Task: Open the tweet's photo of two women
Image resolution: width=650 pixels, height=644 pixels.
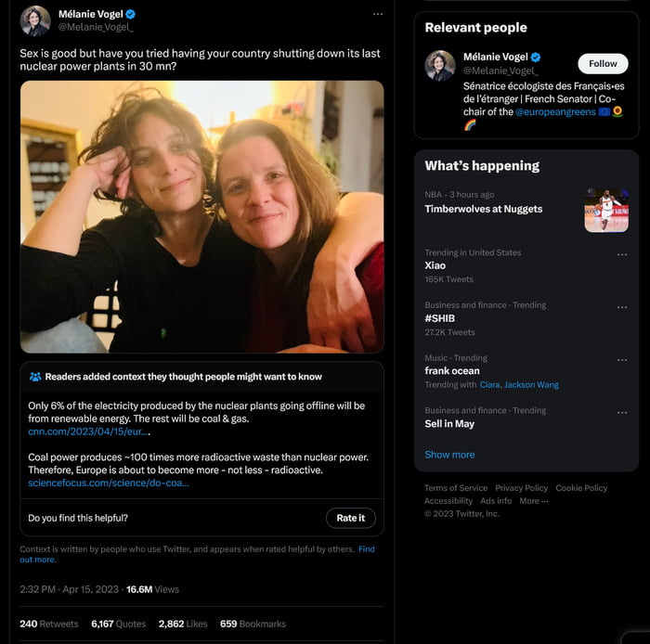Action: pyautogui.click(x=201, y=216)
